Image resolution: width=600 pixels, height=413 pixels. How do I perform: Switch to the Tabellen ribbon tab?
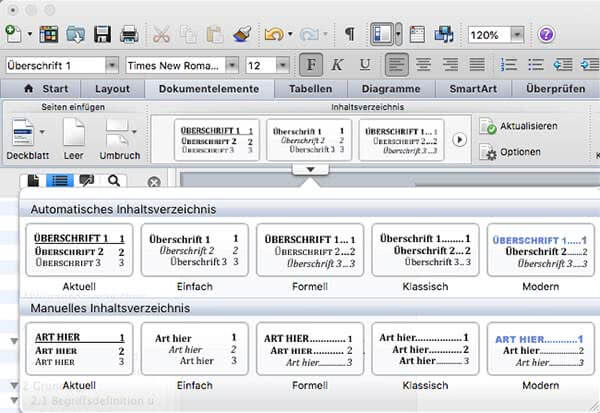tap(310, 89)
